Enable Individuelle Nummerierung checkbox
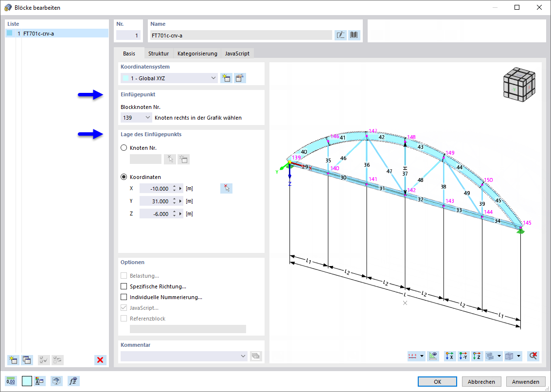The width and height of the screenshot is (551, 392). 124,297
